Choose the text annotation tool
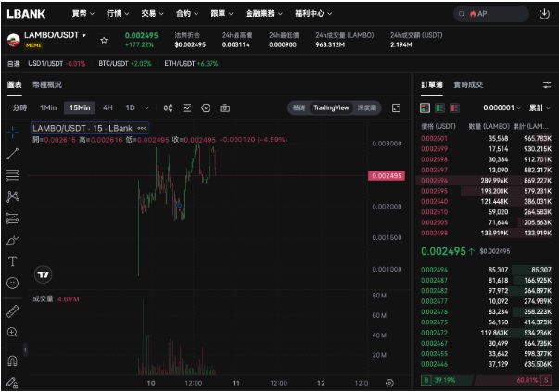Image resolution: width=559 pixels, height=392 pixels. pos(12,261)
